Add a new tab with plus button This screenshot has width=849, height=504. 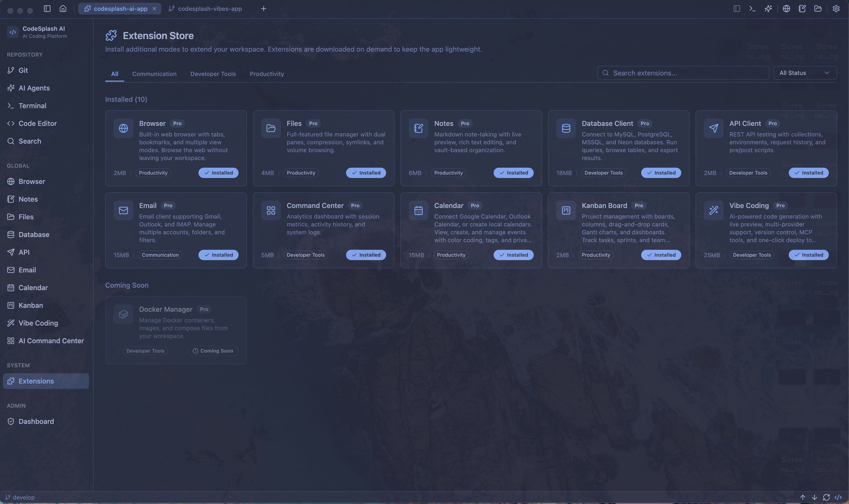tap(263, 9)
